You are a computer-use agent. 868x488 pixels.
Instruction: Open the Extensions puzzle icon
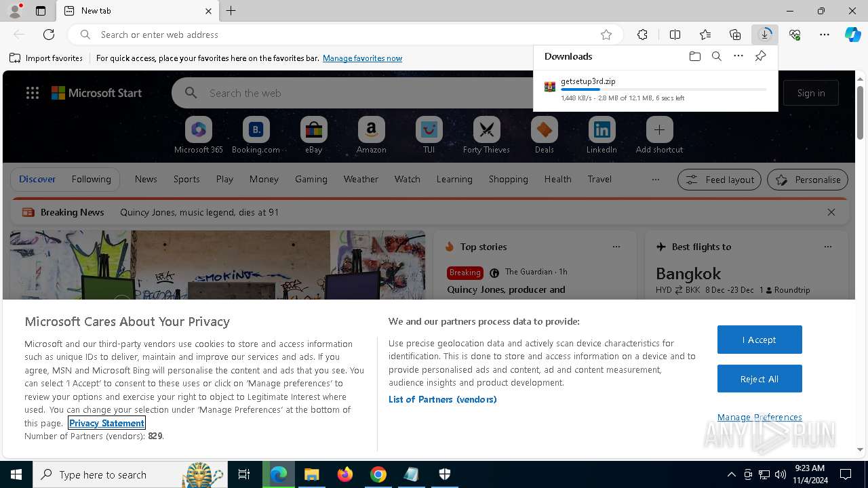tap(642, 35)
